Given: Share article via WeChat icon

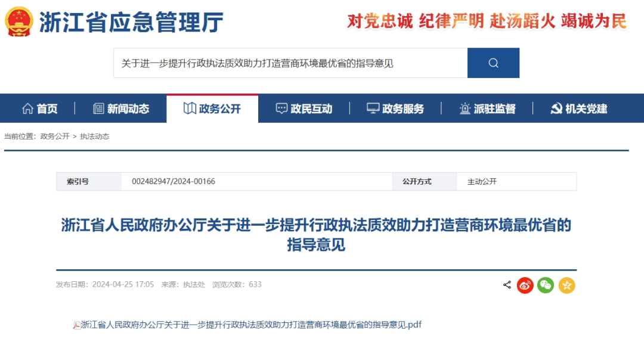Looking at the screenshot, I should 546,285.
